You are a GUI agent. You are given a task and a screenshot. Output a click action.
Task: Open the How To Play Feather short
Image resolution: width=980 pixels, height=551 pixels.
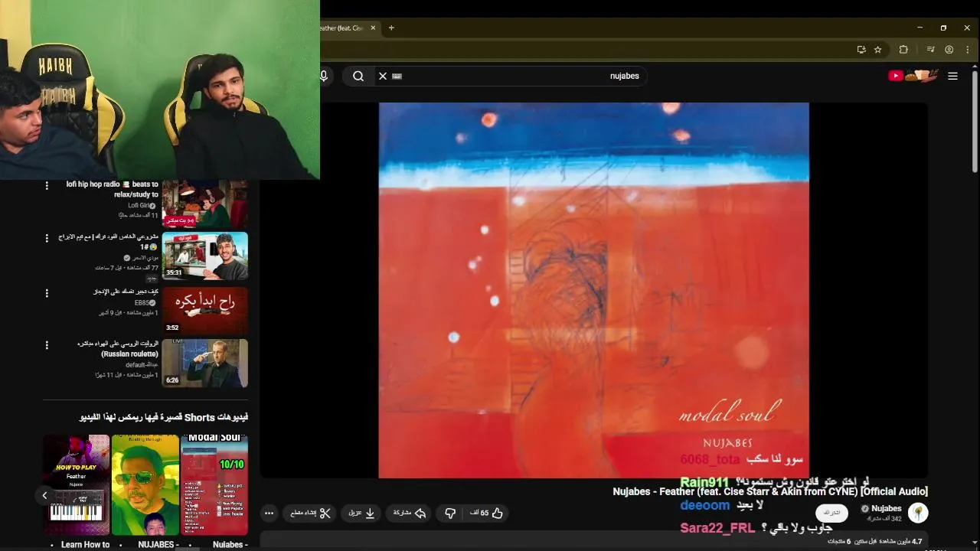tap(77, 485)
